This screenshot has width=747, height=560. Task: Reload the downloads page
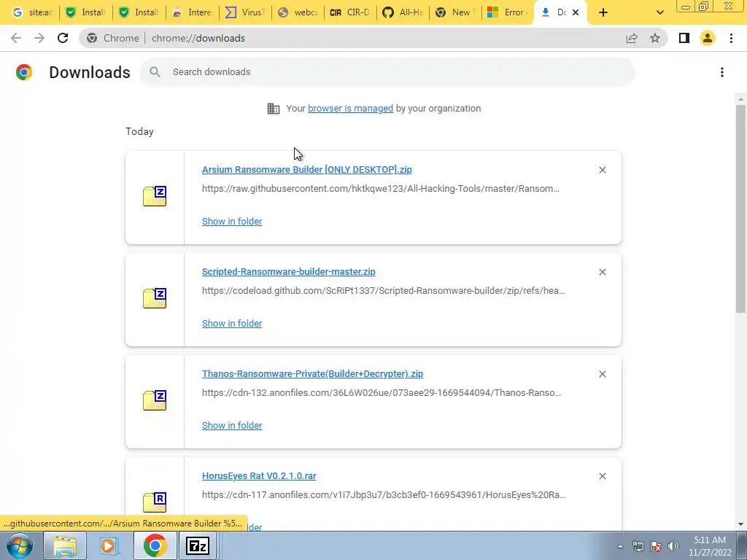tap(63, 38)
